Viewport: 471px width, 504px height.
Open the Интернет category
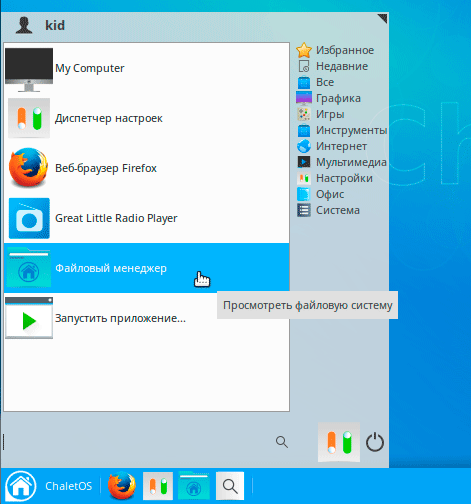(x=332, y=146)
